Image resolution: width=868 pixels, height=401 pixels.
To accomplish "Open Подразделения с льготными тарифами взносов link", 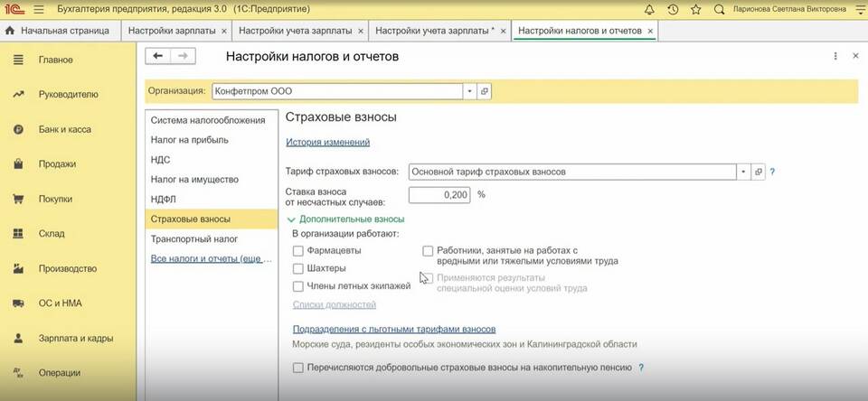I will [393, 329].
